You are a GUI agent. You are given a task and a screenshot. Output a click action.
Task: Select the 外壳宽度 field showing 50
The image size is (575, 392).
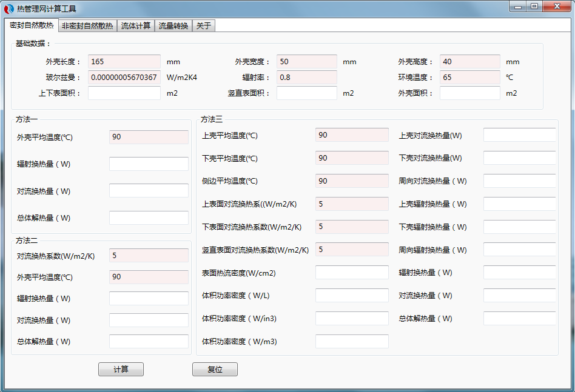(x=306, y=61)
